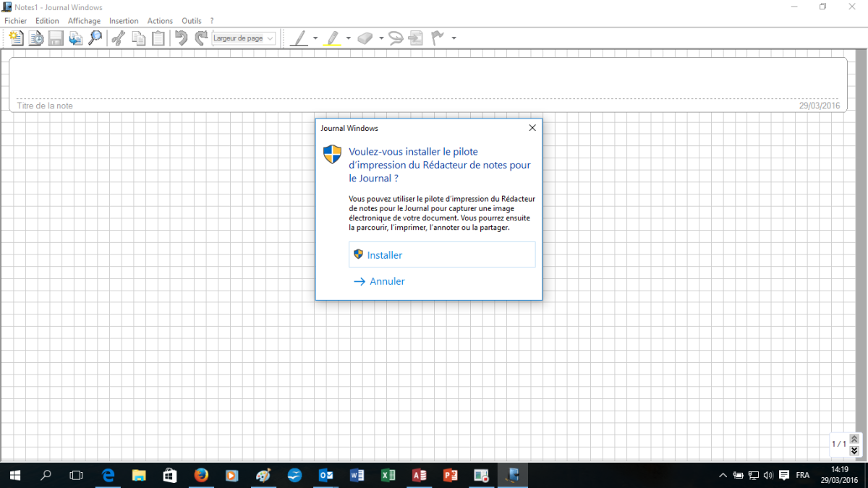Screen dimensions: 868x488
Task: Click the FRA language indicator
Action: click(803, 475)
